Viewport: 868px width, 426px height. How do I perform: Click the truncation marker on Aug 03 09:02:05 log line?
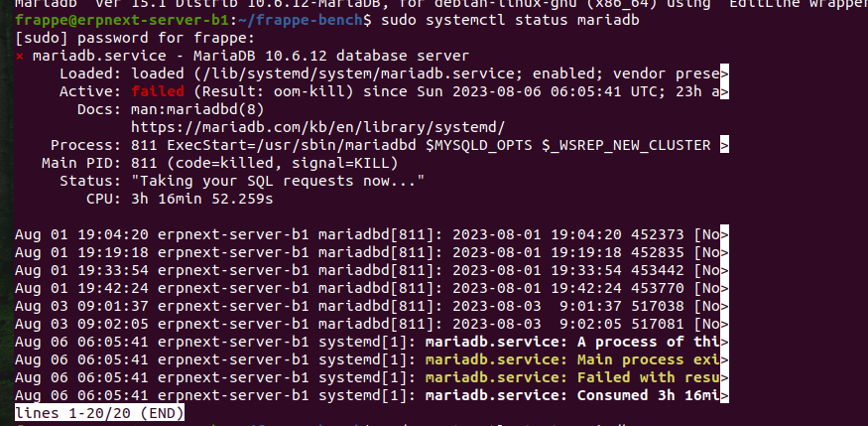724,324
